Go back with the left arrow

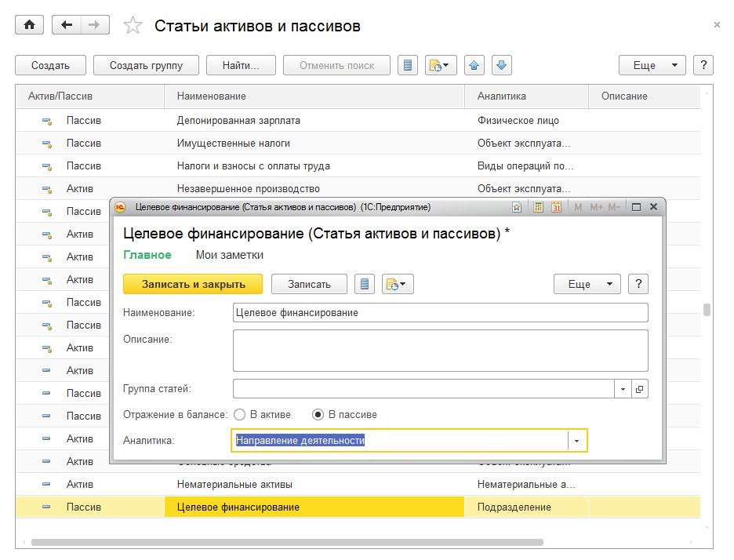tap(67, 25)
